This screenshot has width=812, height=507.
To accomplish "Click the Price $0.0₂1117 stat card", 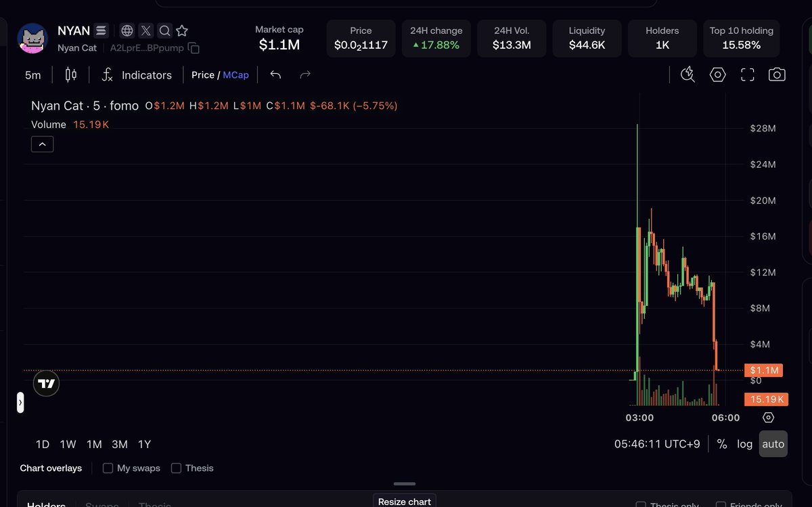I will coord(361,38).
